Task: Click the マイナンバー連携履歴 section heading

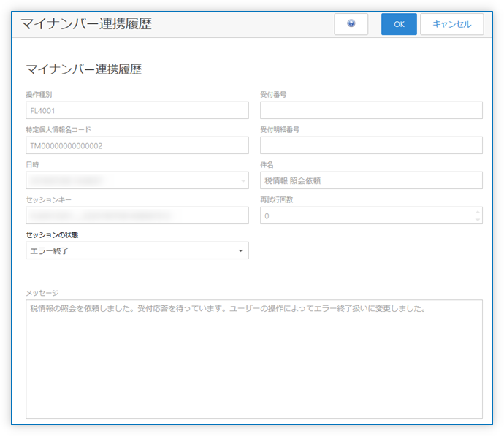Action: point(84,69)
